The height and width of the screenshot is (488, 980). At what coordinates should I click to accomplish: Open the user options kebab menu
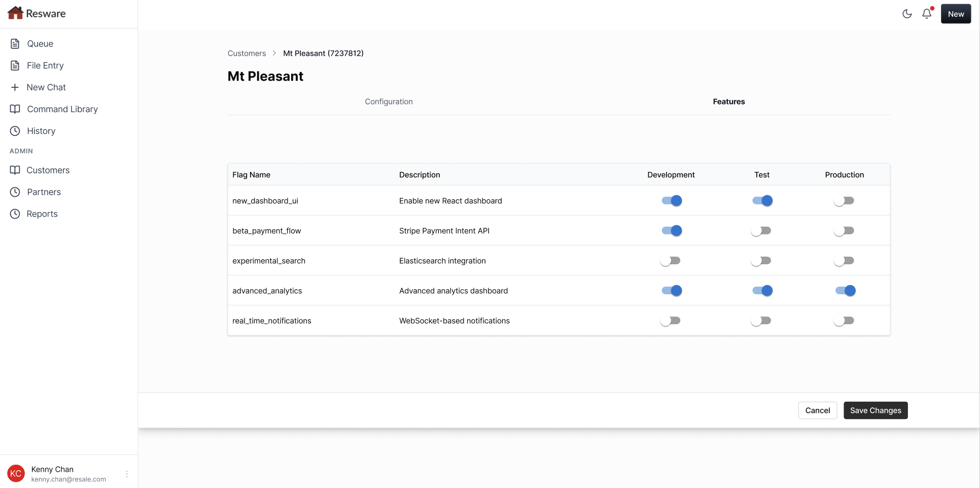pos(127,474)
